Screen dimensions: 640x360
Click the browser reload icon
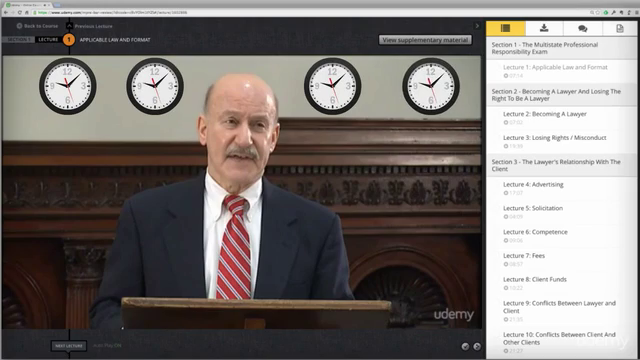coord(20,13)
